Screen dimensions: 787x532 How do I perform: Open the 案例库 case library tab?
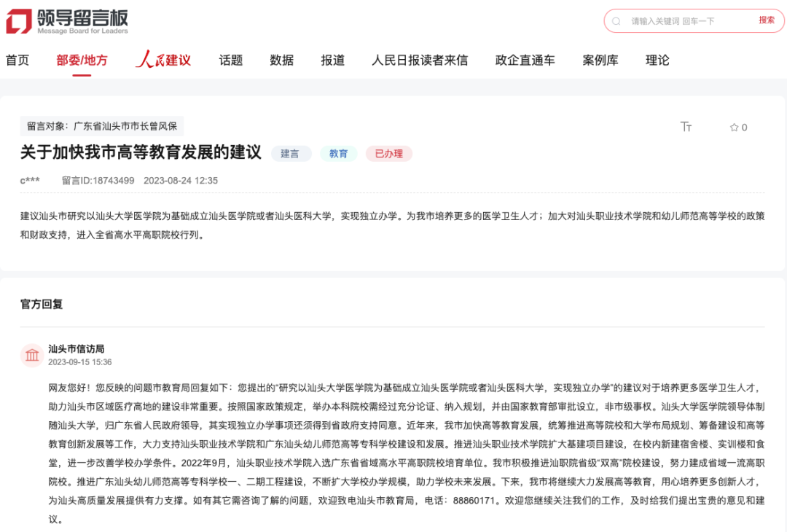point(600,60)
